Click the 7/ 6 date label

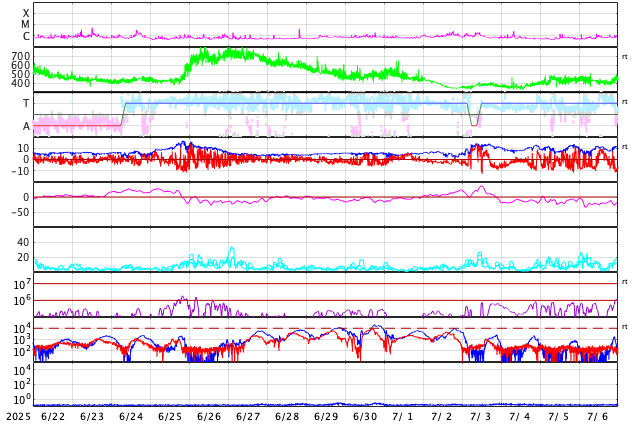[x=598, y=416]
